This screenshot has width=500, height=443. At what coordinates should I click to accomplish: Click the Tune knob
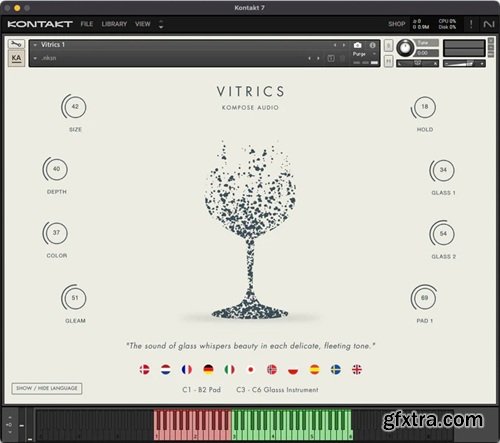tap(405, 48)
